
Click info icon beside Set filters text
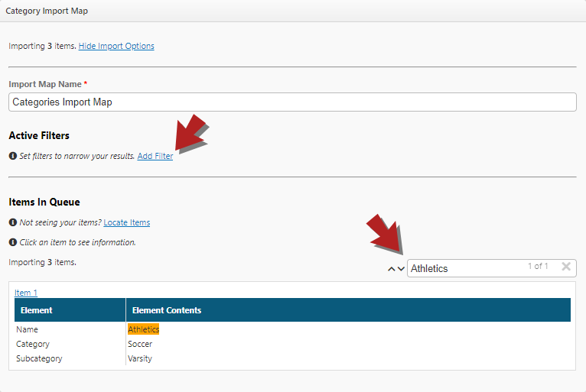(x=13, y=156)
